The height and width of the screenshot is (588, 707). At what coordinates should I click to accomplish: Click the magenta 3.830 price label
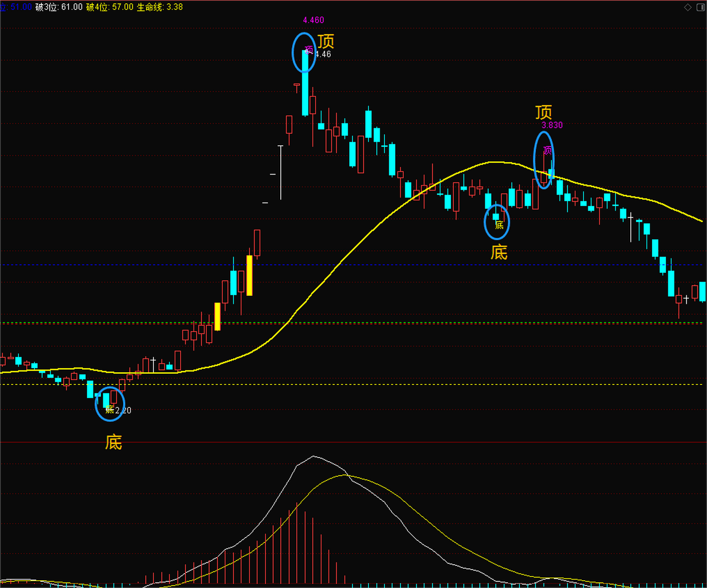coord(552,125)
